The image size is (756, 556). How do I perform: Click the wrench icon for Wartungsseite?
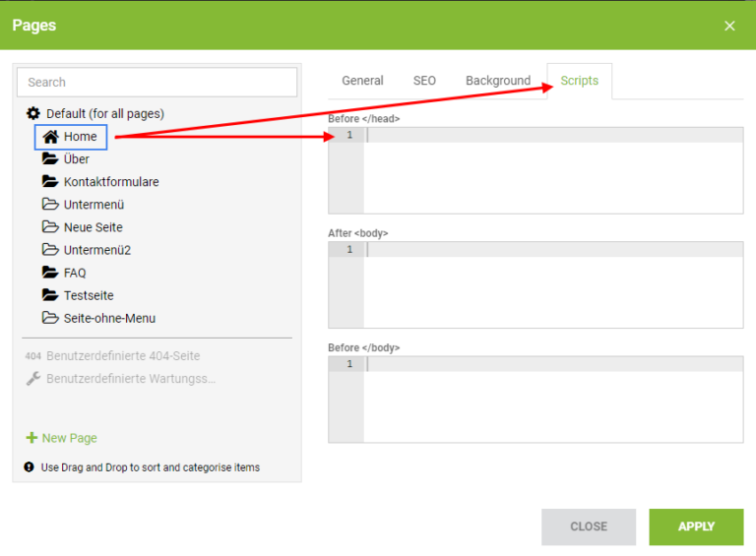coord(32,379)
